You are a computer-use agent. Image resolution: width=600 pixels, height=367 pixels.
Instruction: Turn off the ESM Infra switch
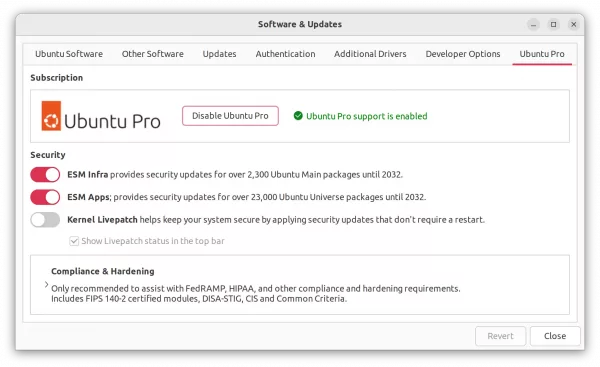pos(45,175)
